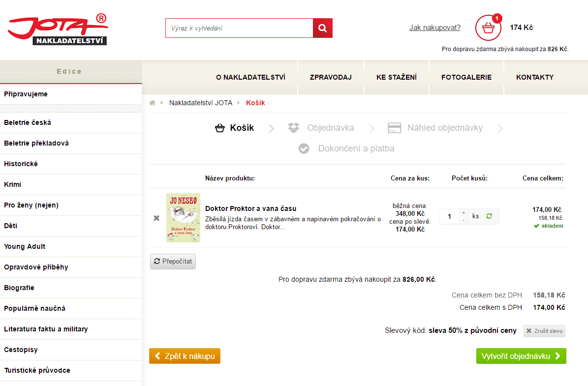This screenshot has height=386, width=588.
Task: Click the home icon in breadcrumb
Action: click(x=152, y=103)
